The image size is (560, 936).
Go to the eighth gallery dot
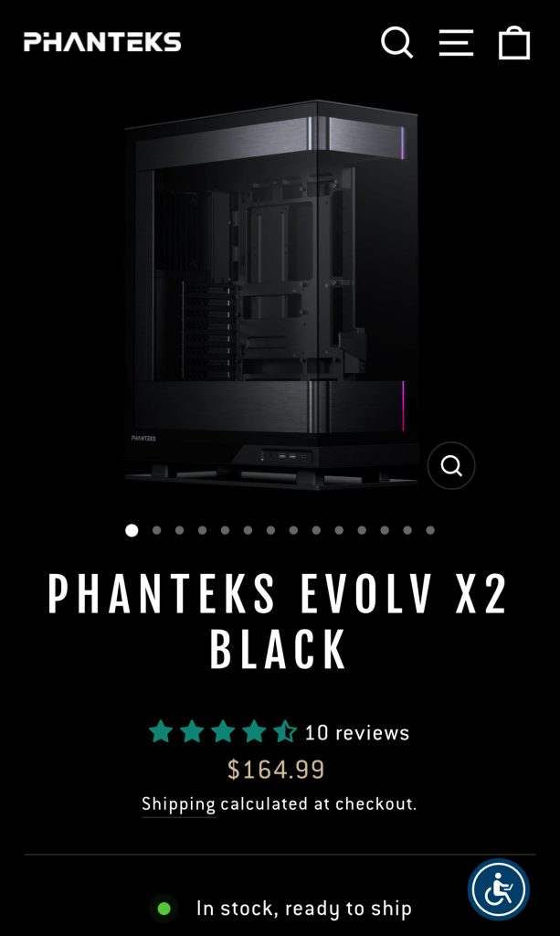point(293,530)
